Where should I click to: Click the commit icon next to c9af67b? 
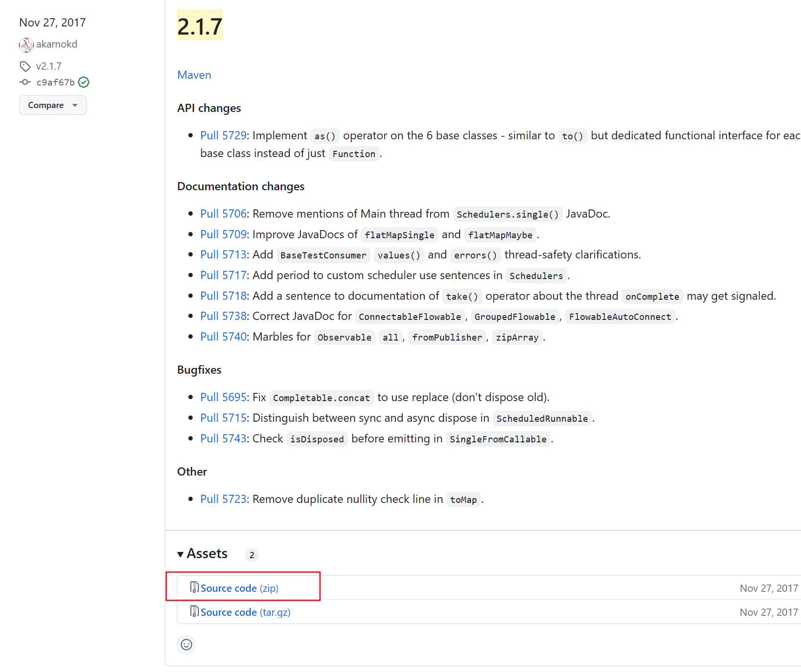click(25, 82)
